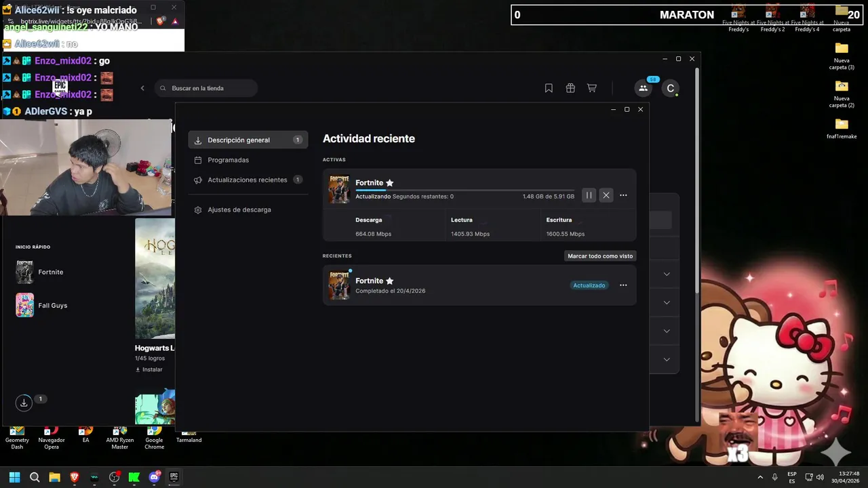Select Nueva carpeta (3) desktop folder
This screenshot has height=488, width=868.
[x=842, y=56]
